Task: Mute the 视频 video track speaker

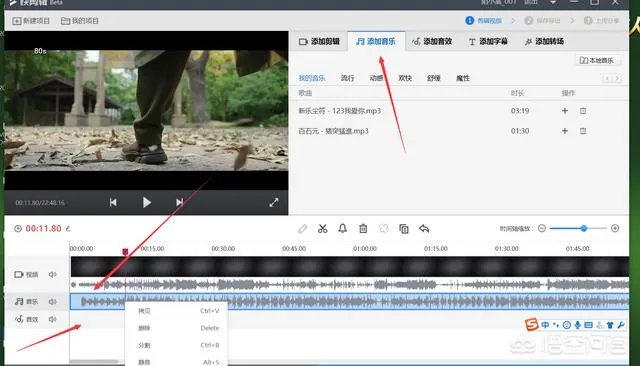Action: (x=53, y=275)
